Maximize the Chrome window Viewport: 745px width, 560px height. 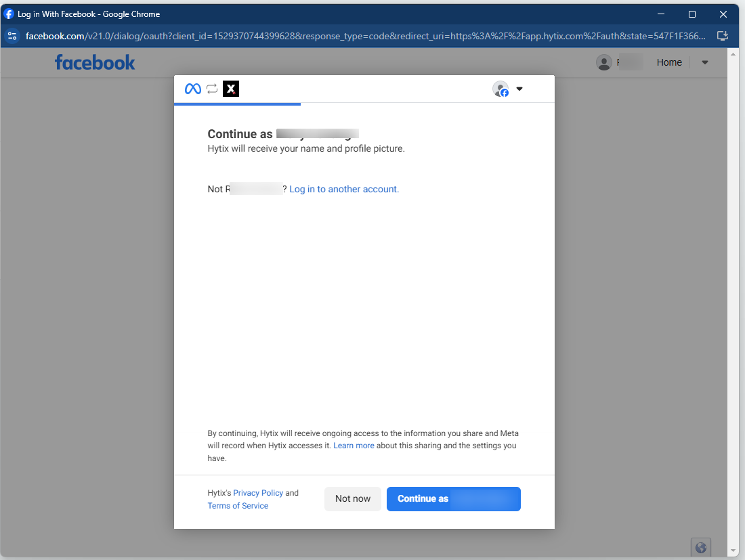click(x=691, y=14)
